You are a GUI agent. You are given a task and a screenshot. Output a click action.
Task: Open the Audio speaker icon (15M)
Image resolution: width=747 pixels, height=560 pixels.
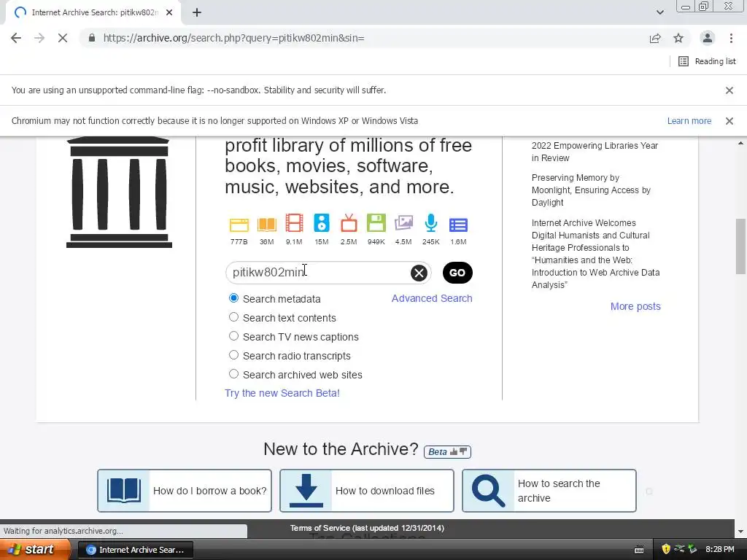(322, 223)
